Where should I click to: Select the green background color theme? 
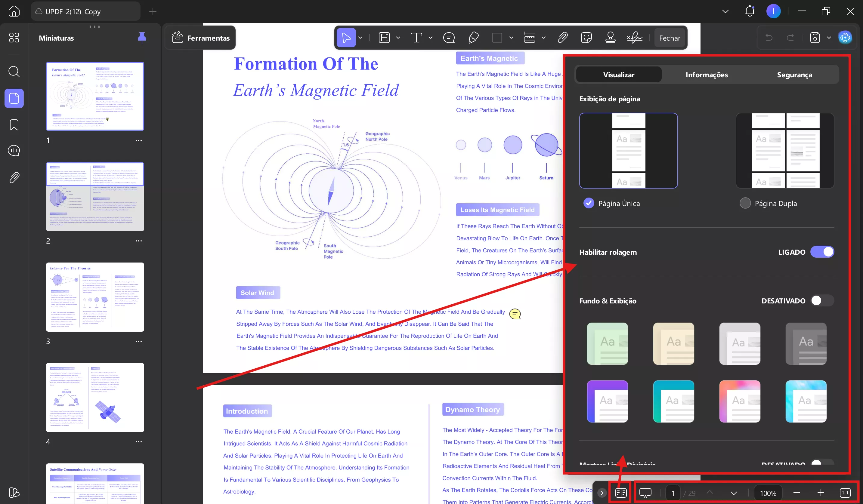pyautogui.click(x=607, y=344)
